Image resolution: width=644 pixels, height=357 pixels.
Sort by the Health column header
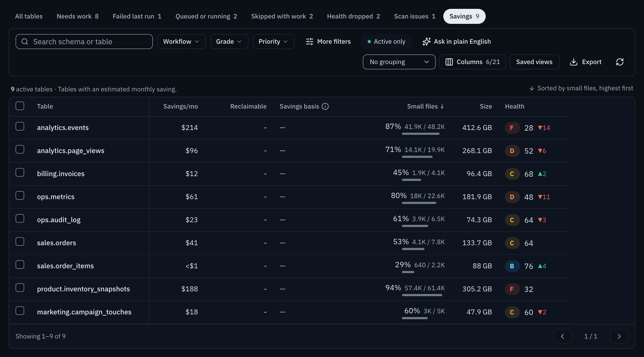pyautogui.click(x=514, y=106)
